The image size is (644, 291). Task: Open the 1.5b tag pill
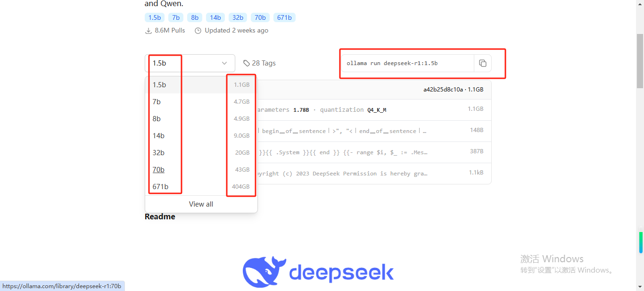click(155, 17)
